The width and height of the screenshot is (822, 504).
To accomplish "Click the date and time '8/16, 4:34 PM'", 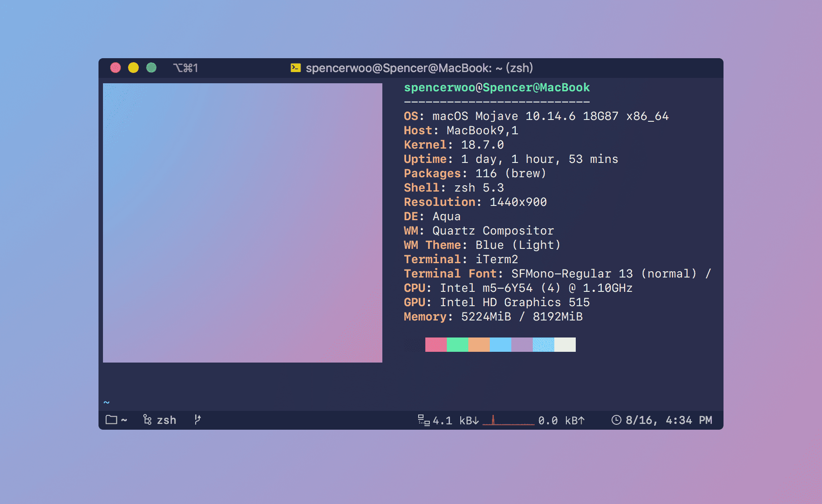I will coord(669,420).
